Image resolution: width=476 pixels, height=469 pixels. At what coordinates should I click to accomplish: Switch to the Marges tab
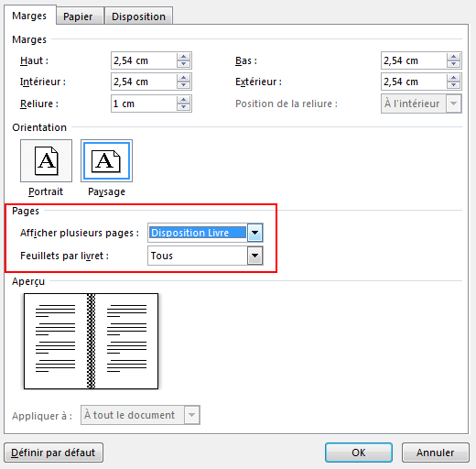coord(29,16)
